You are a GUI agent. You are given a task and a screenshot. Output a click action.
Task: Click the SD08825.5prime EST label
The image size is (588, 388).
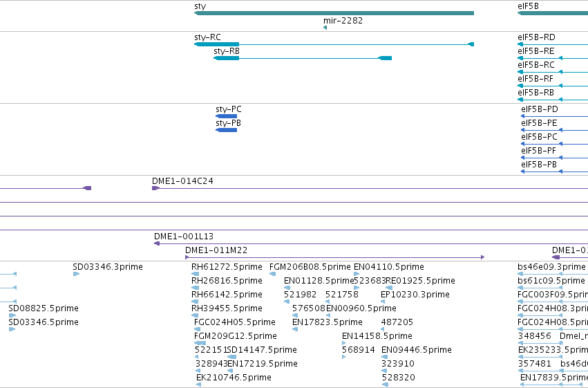[44, 308]
